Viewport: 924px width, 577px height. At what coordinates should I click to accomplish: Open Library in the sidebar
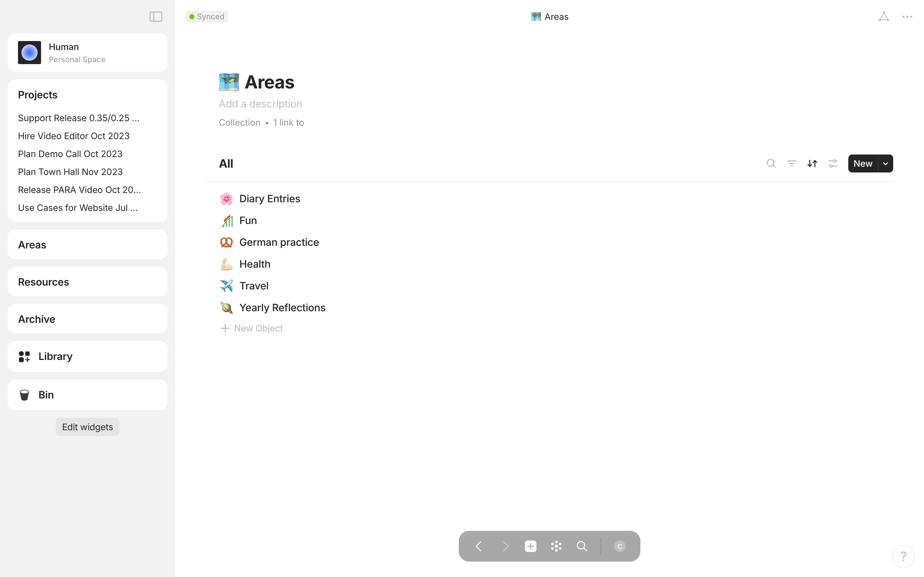click(56, 356)
